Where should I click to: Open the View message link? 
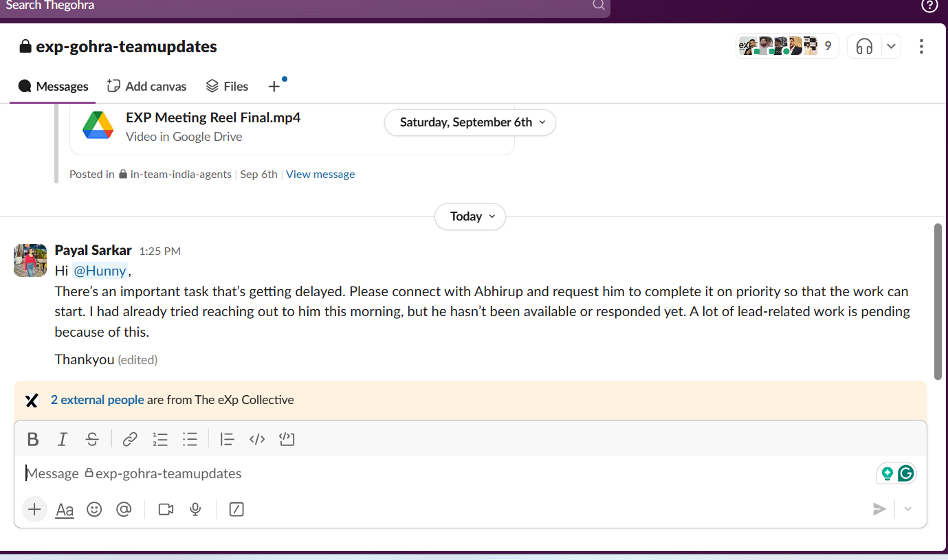point(320,174)
